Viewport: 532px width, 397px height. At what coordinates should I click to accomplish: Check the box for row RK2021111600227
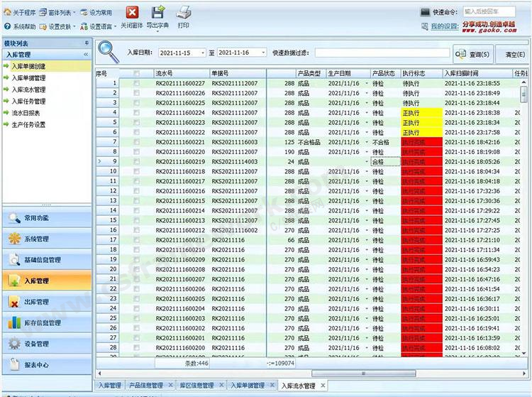136,83
